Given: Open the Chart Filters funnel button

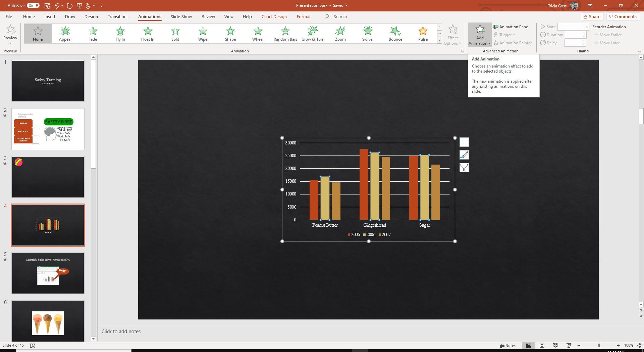Looking at the screenshot, I should tap(464, 168).
